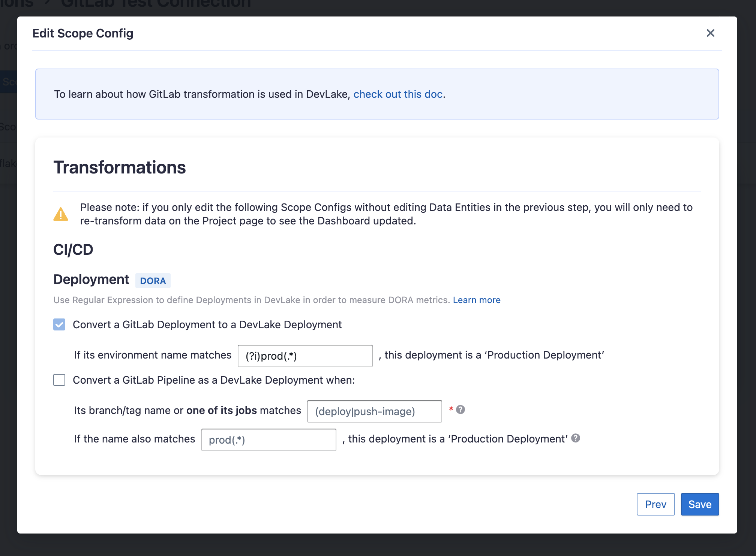Enable Convert a GitLab Pipeline checkbox
756x556 pixels.
[x=59, y=380]
